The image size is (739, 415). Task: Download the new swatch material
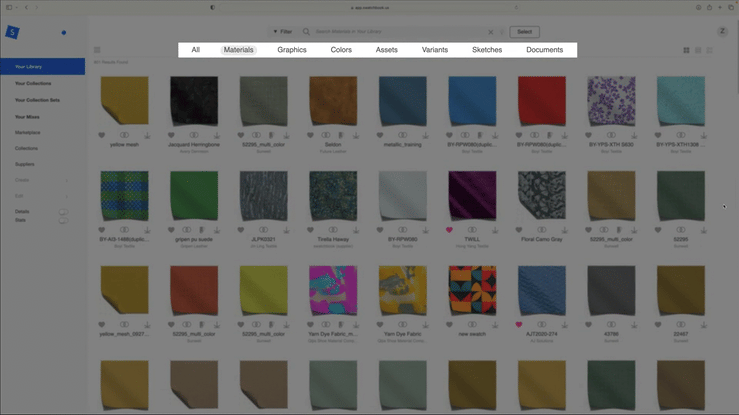[495, 325]
